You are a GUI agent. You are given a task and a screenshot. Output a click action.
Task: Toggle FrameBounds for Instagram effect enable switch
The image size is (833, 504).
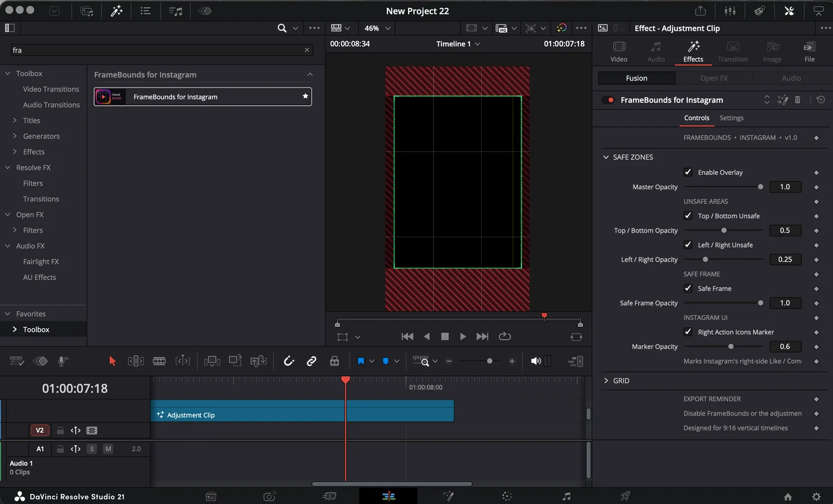608,100
